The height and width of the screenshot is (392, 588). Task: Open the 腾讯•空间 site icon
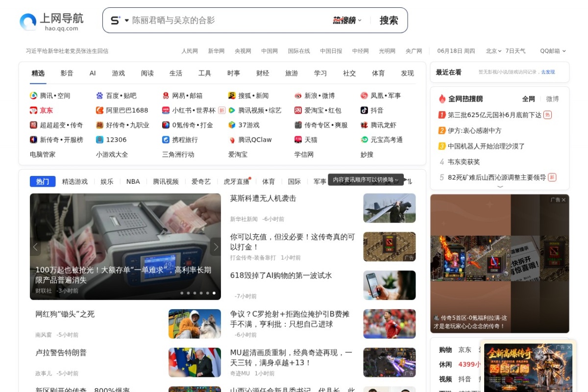[x=33, y=96]
